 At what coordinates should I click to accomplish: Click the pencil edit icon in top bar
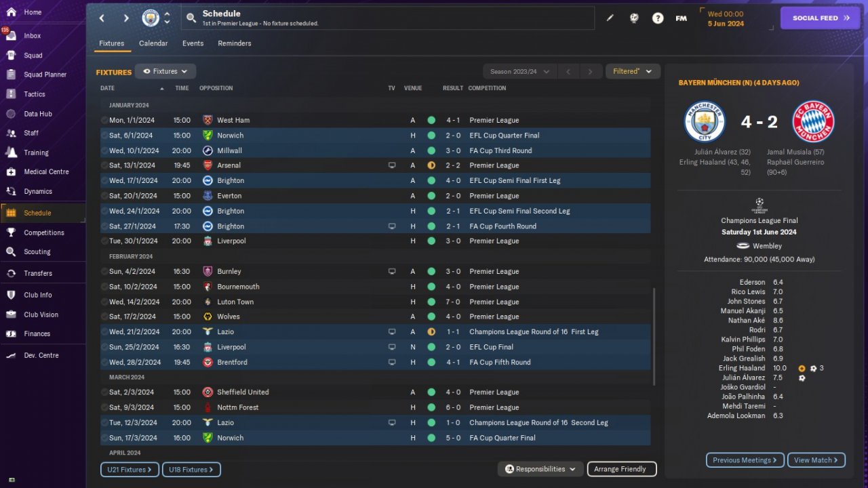point(610,18)
